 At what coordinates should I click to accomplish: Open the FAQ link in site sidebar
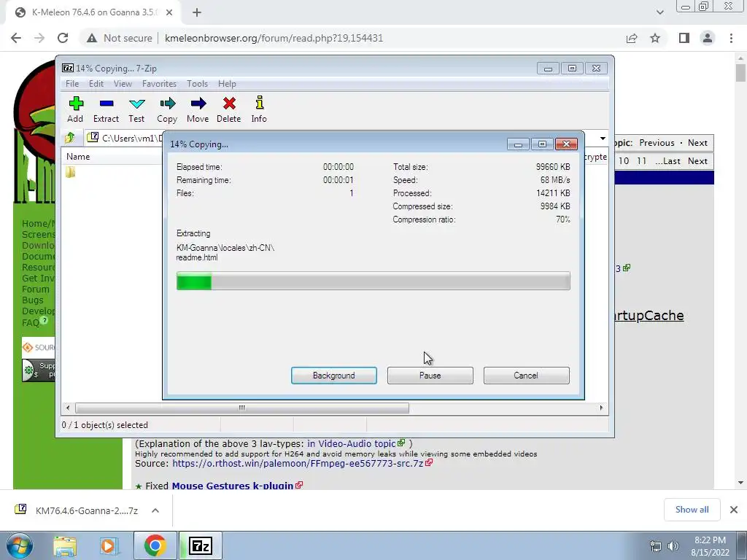[x=31, y=322]
